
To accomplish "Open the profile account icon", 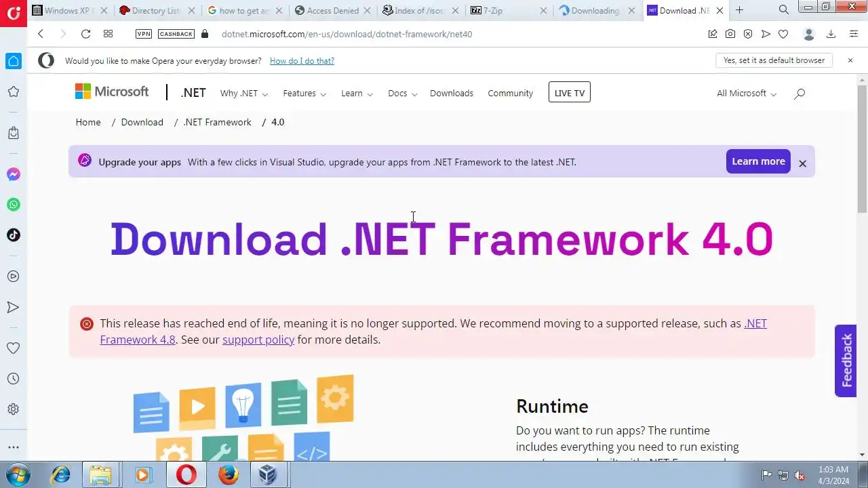I will pos(808,34).
